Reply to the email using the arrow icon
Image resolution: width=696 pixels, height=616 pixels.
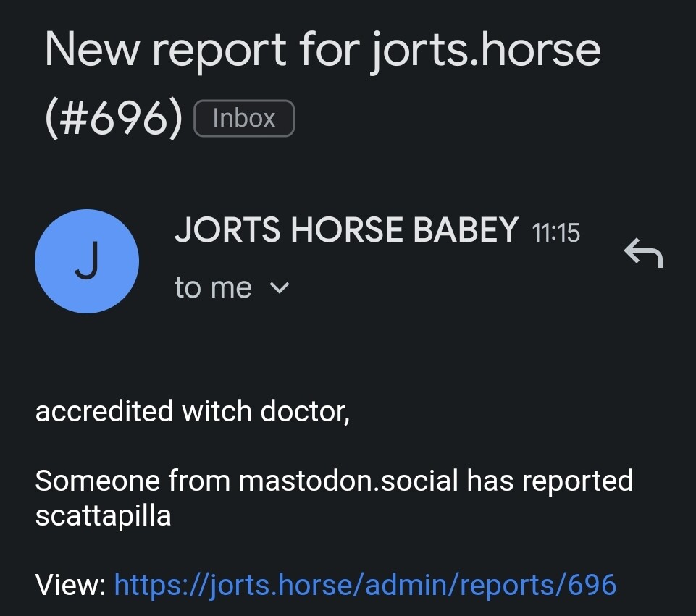643,253
